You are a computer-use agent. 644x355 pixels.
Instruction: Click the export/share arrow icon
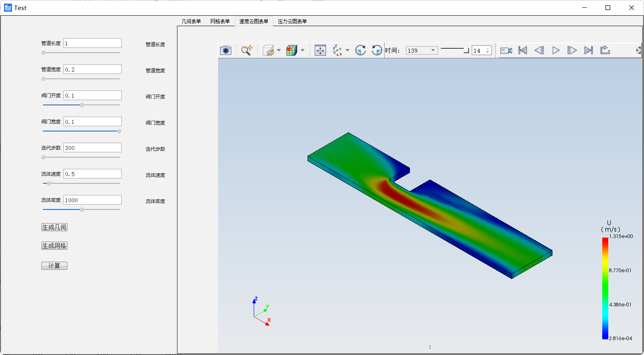(x=605, y=50)
